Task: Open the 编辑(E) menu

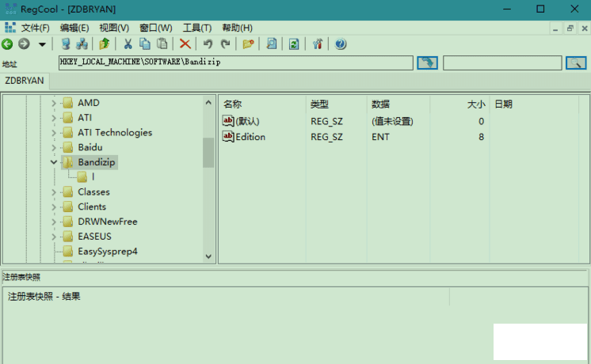Action: coord(74,28)
